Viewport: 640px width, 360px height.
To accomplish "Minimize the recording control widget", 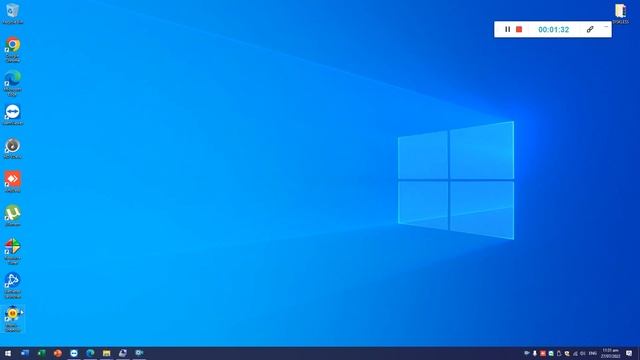I will click(606, 27).
